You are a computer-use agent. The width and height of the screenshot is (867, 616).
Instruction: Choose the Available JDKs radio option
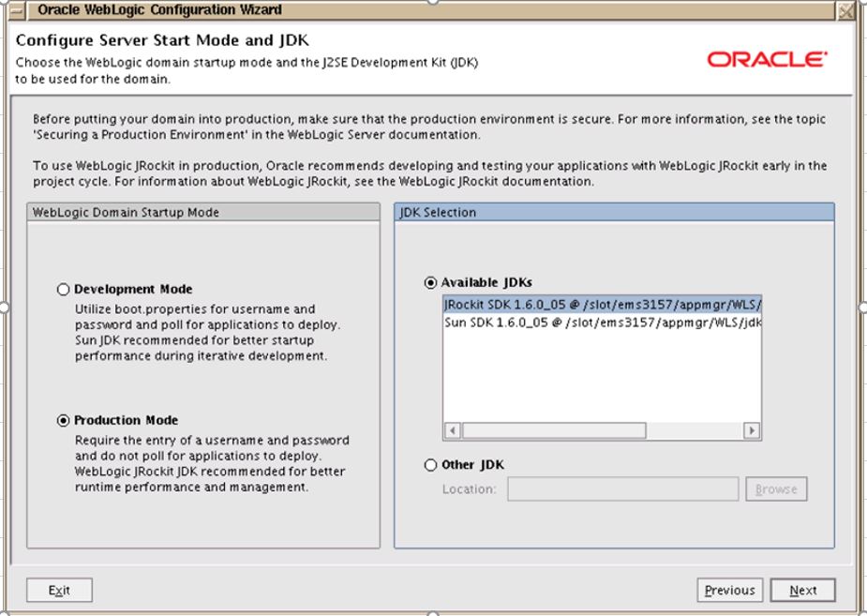tap(430, 282)
